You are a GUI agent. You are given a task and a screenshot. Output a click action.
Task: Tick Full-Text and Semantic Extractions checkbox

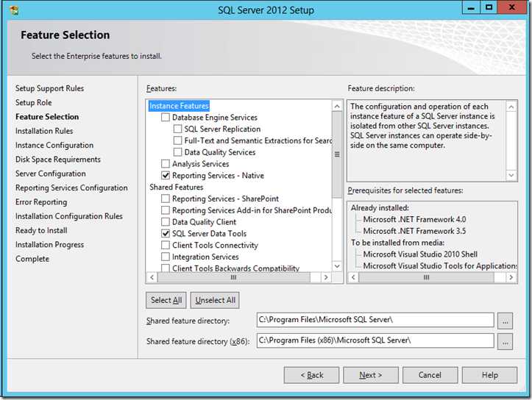click(177, 140)
